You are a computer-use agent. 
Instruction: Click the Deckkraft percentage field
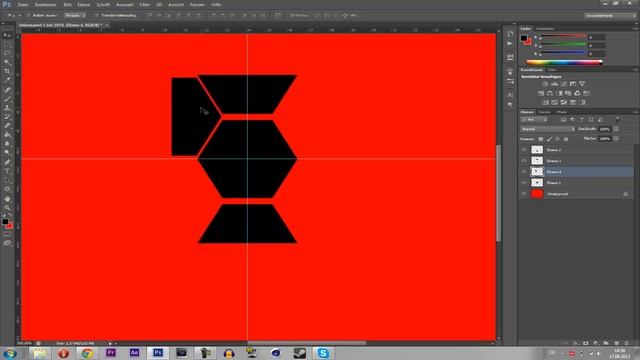(605, 129)
